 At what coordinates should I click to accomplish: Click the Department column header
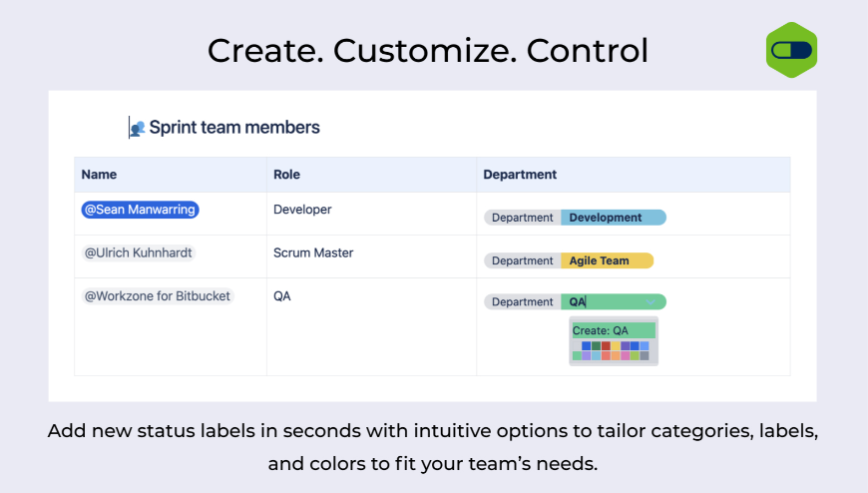[x=520, y=174]
